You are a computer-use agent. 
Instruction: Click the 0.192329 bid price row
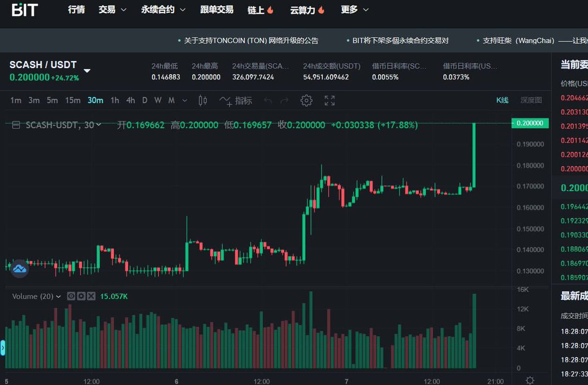point(574,221)
